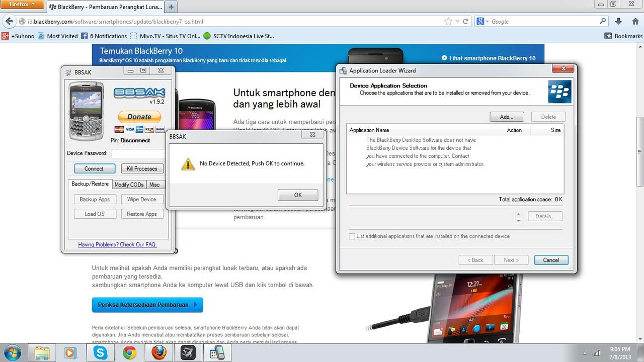This screenshot has width=644, height=362.
Task: Bookmark this page with the star icon
Action: click(448, 22)
